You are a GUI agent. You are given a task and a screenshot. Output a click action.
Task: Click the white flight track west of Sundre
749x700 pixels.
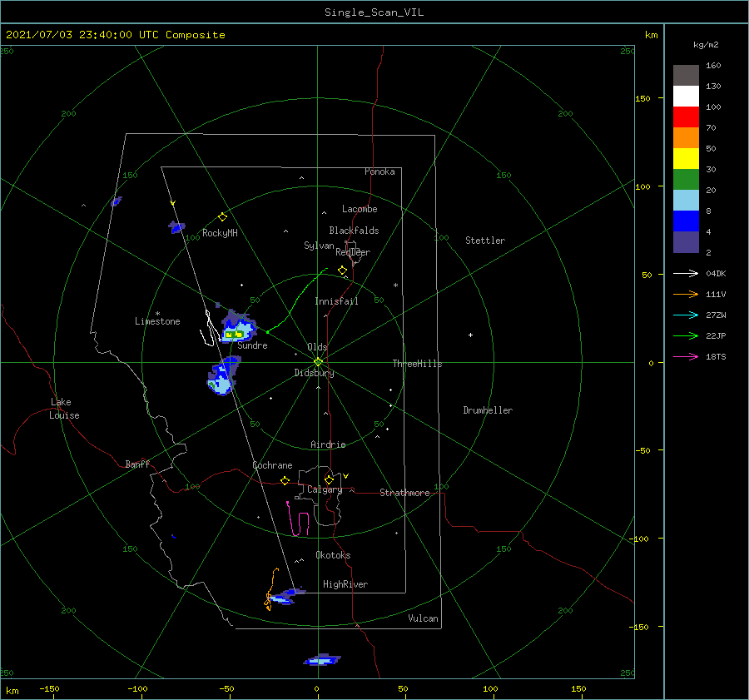coord(209,328)
